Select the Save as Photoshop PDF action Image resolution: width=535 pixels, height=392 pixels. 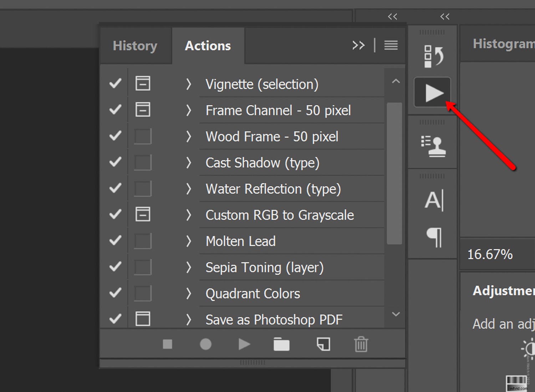[x=274, y=319]
